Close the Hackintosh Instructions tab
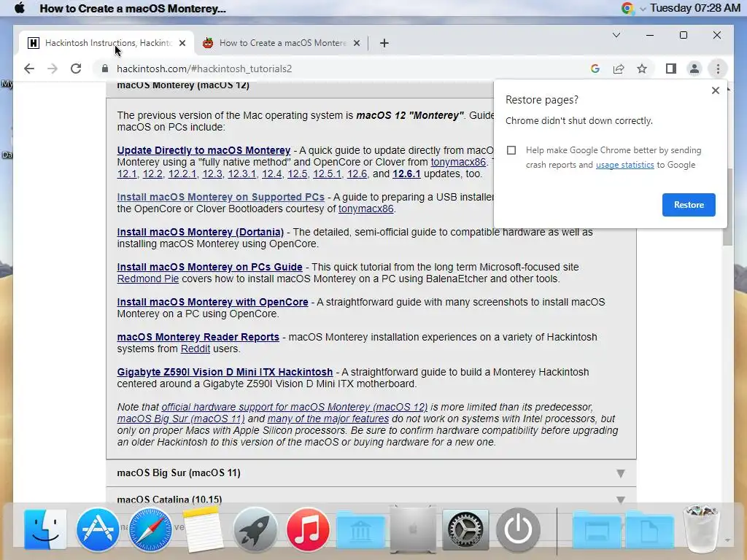This screenshot has width=747, height=560. pyautogui.click(x=182, y=43)
